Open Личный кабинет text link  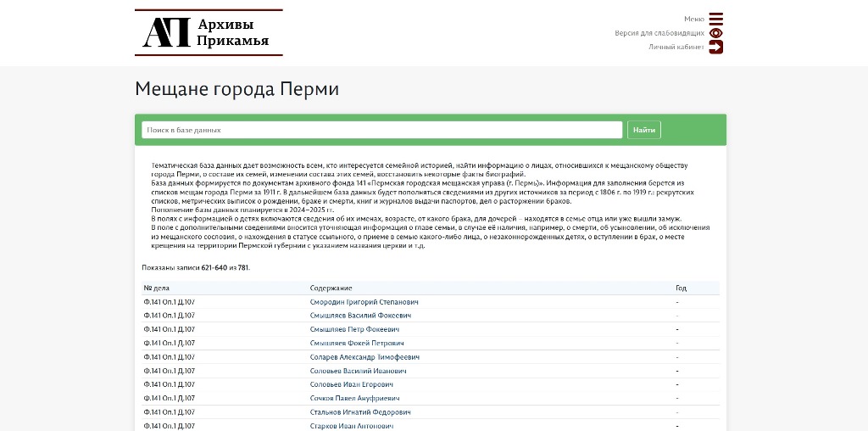pyautogui.click(x=676, y=48)
